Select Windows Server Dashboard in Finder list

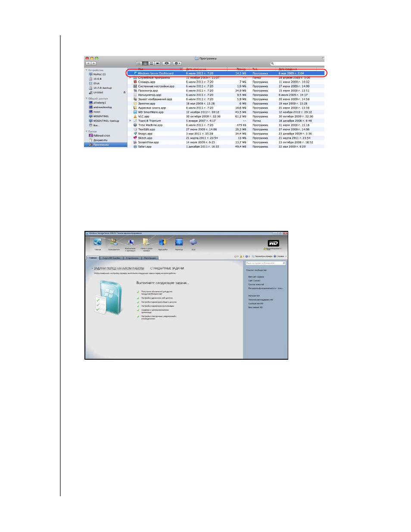point(226,73)
